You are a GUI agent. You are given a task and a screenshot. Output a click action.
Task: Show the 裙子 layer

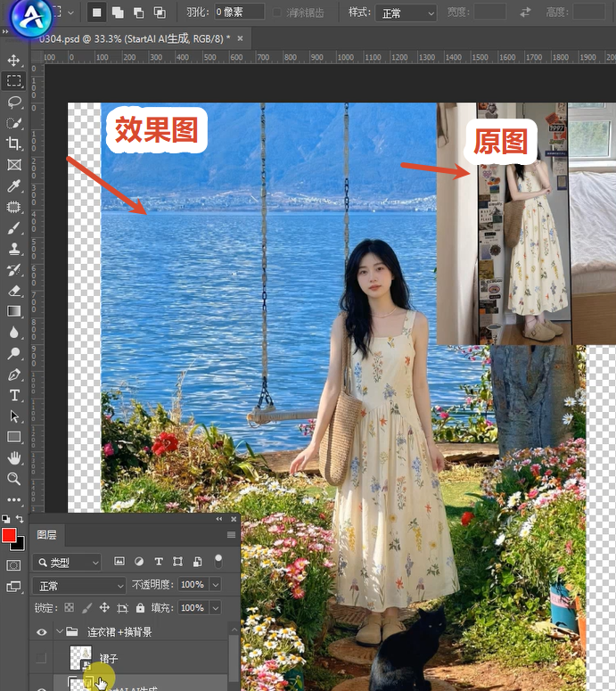click(41, 658)
